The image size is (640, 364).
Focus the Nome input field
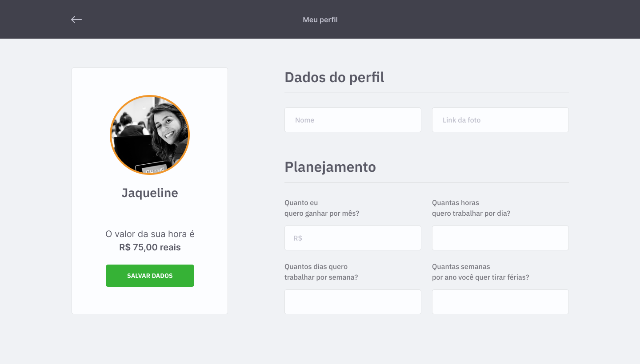coord(353,120)
